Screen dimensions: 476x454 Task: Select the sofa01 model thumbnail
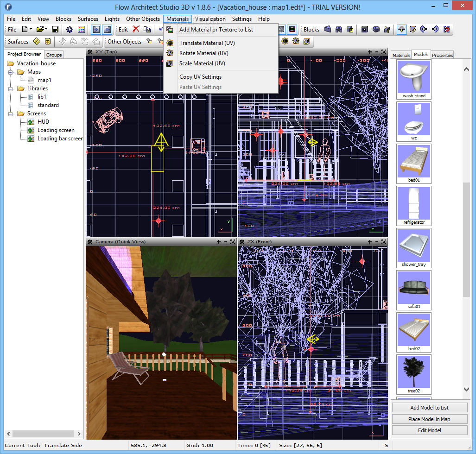coord(414,290)
